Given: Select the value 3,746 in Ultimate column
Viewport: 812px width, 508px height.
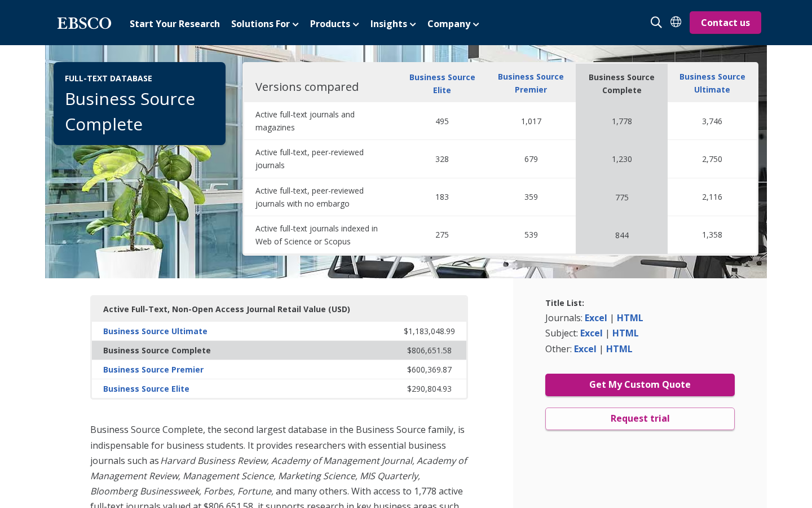Looking at the screenshot, I should pyautogui.click(x=712, y=121).
